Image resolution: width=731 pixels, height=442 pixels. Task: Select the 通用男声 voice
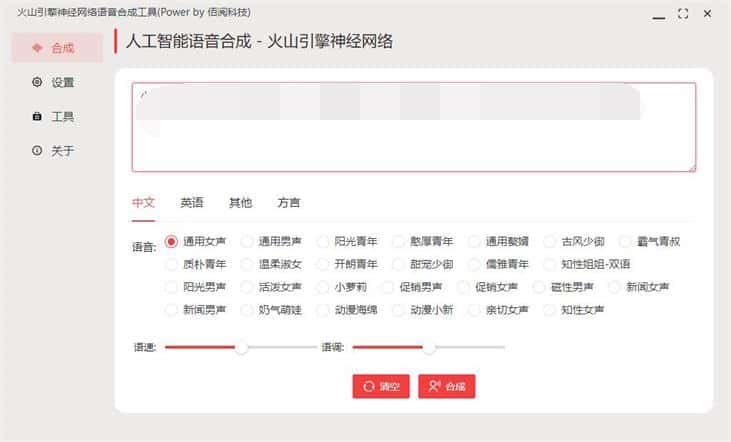click(271, 242)
